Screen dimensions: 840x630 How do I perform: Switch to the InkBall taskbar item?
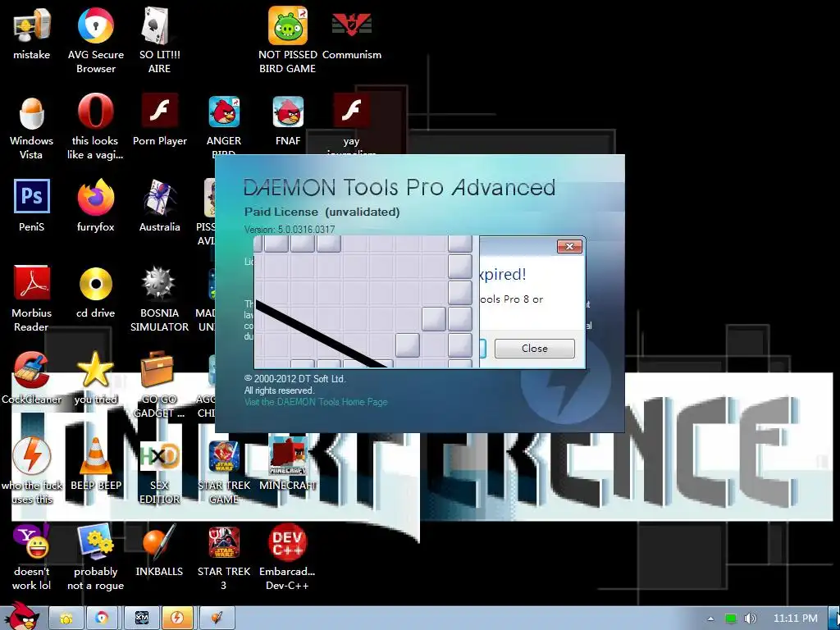[x=217, y=618]
